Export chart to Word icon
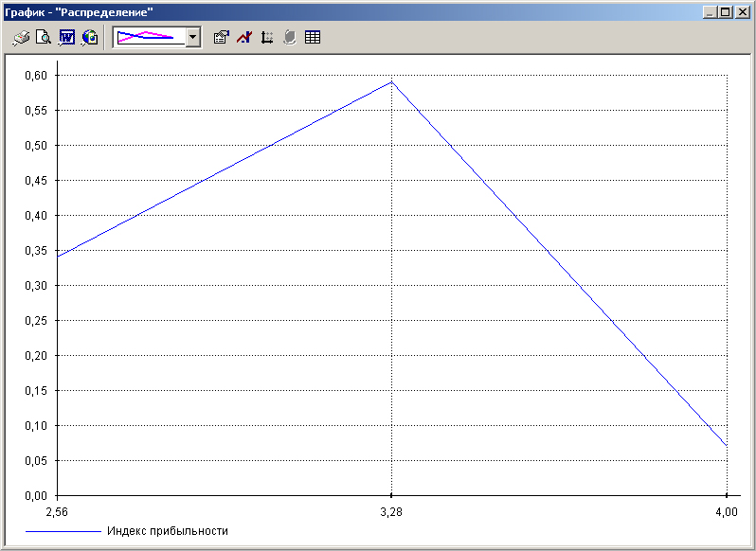The width and height of the screenshot is (756, 551). [x=66, y=38]
